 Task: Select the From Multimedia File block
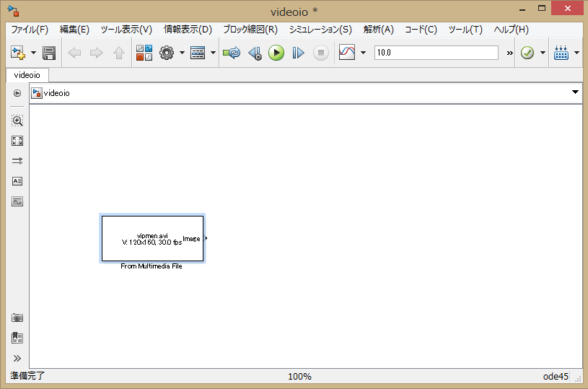point(152,239)
